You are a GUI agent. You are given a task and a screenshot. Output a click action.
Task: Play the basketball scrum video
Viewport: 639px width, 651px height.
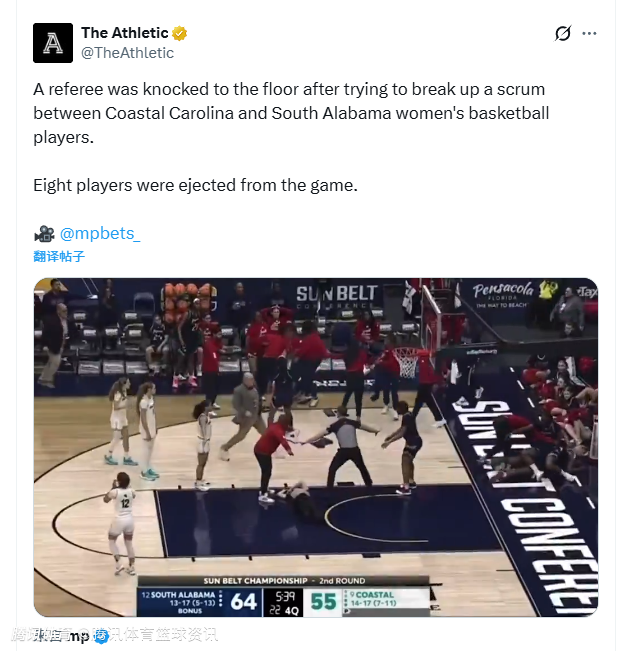tap(316, 447)
